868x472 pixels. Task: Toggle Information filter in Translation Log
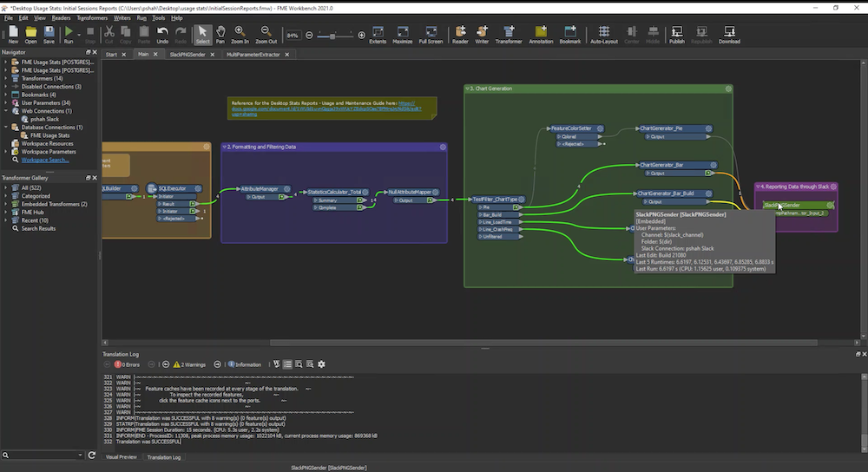(x=244, y=364)
